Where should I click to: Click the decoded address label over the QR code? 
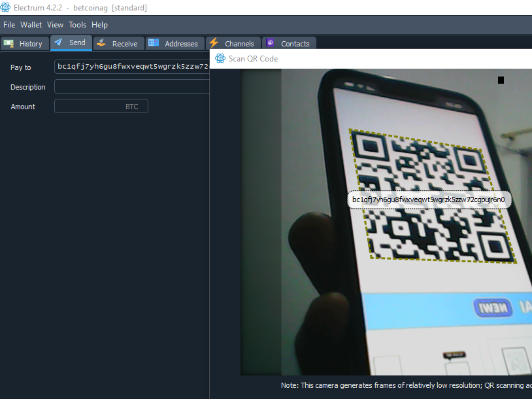pos(429,199)
